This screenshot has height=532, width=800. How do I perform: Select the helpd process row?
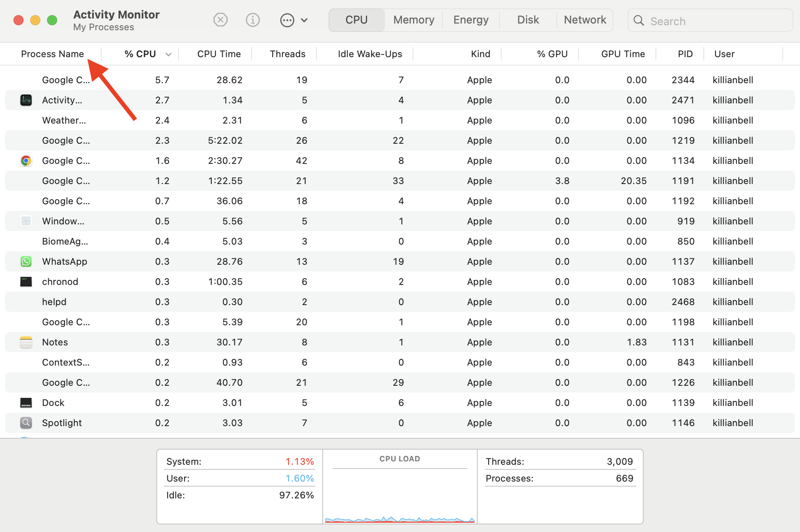click(x=54, y=302)
